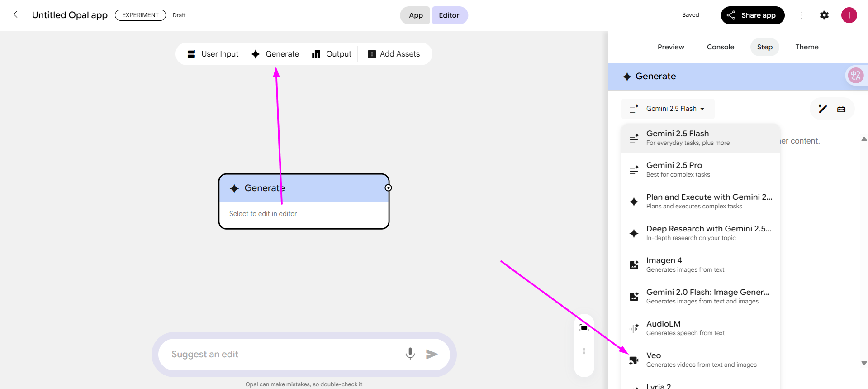Image resolution: width=868 pixels, height=389 pixels.
Task: Open settings via the gear icon
Action: pyautogui.click(x=824, y=15)
